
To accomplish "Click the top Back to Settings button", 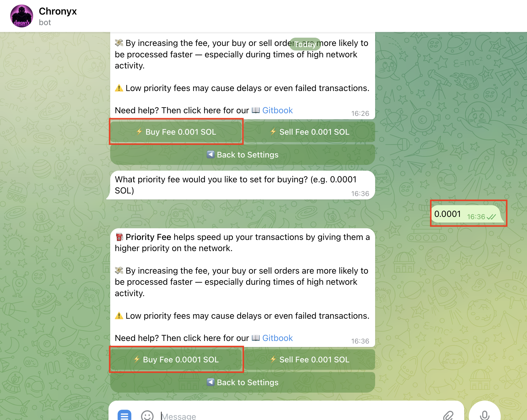I will (x=242, y=155).
